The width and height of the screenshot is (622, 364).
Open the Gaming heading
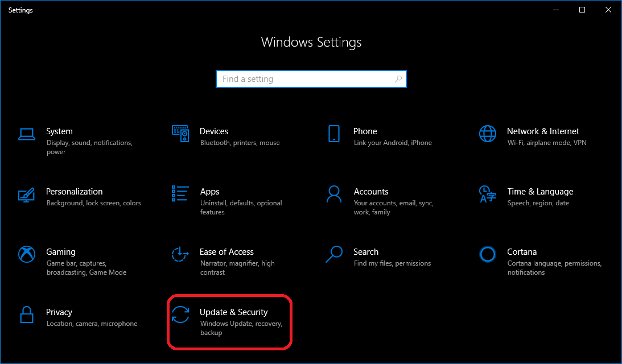61,252
